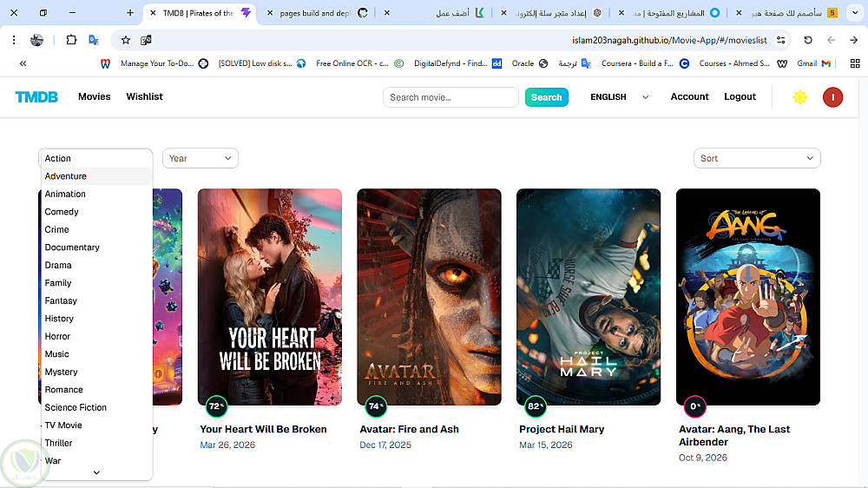This screenshot has height=488, width=868.
Task: Open the ENGLISH language dropdown
Action: point(620,97)
